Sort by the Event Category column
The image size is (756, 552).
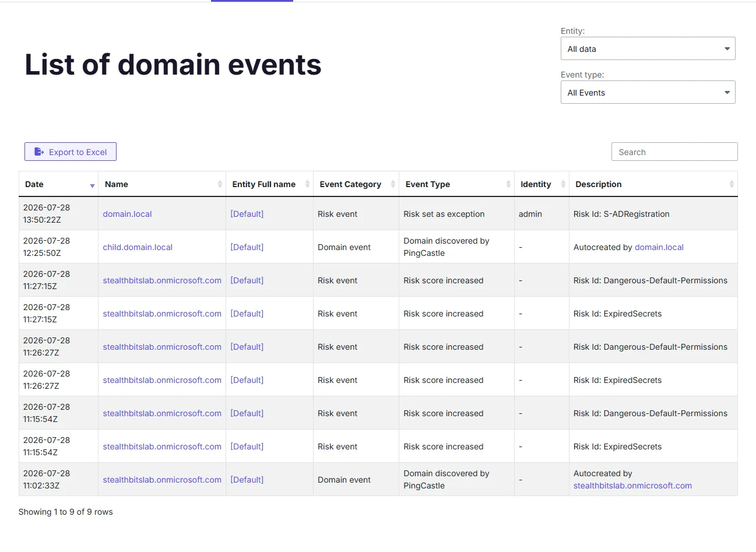tap(356, 184)
